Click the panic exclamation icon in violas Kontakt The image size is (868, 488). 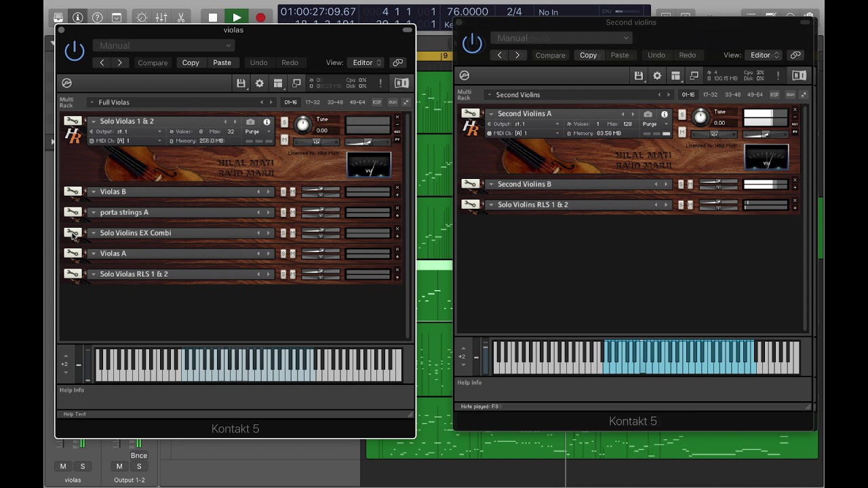tap(380, 83)
